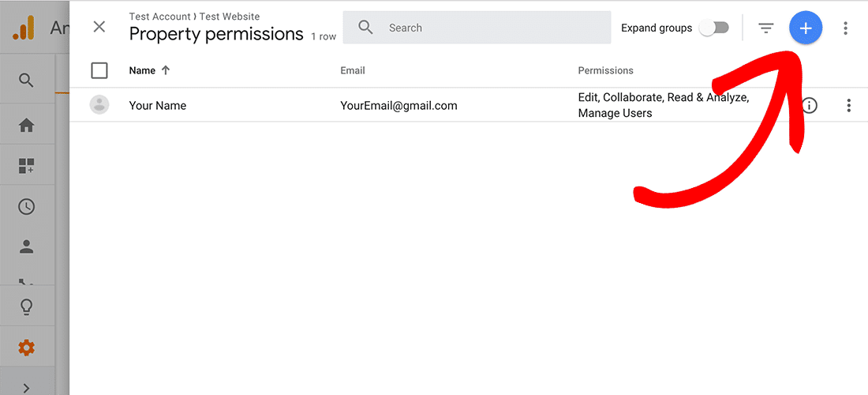Click the Discover lightbulb icon
868x395 pixels.
coord(27,307)
